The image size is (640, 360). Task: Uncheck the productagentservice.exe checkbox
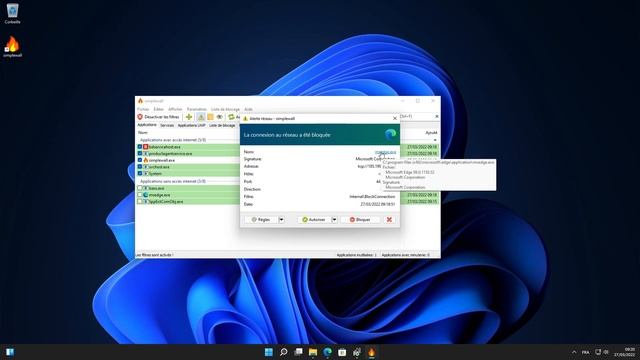click(x=140, y=153)
